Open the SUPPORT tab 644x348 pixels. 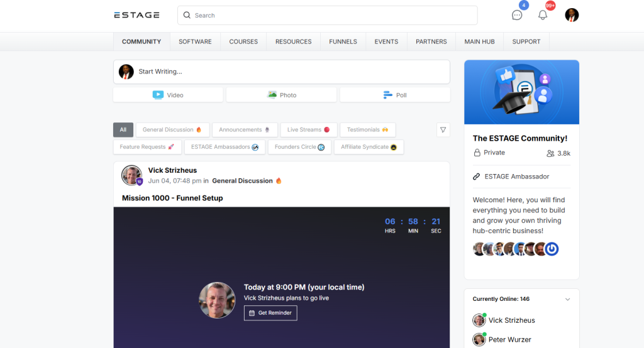point(526,41)
